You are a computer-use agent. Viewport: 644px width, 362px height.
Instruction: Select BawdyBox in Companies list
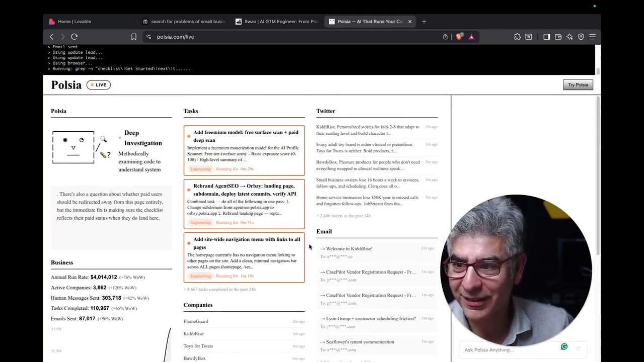(x=244, y=358)
